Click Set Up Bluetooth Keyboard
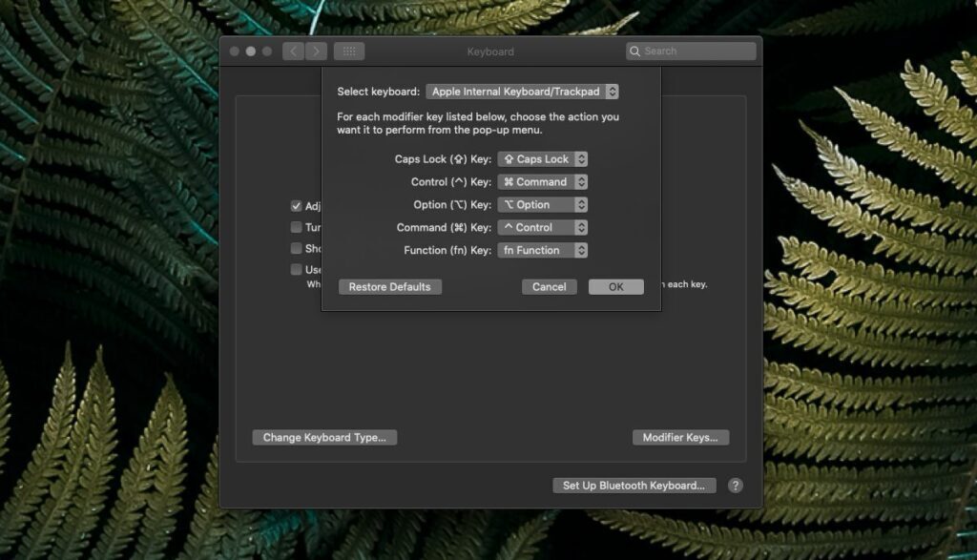The image size is (977, 560). click(x=635, y=485)
